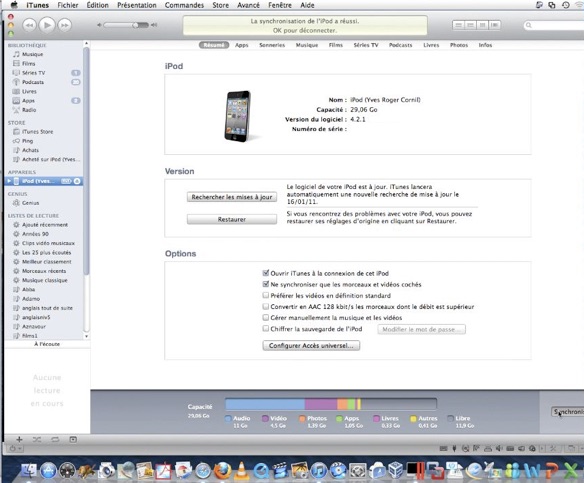This screenshot has height=483, width=584.
Task: Open the Présentation menu
Action: click(x=137, y=5)
